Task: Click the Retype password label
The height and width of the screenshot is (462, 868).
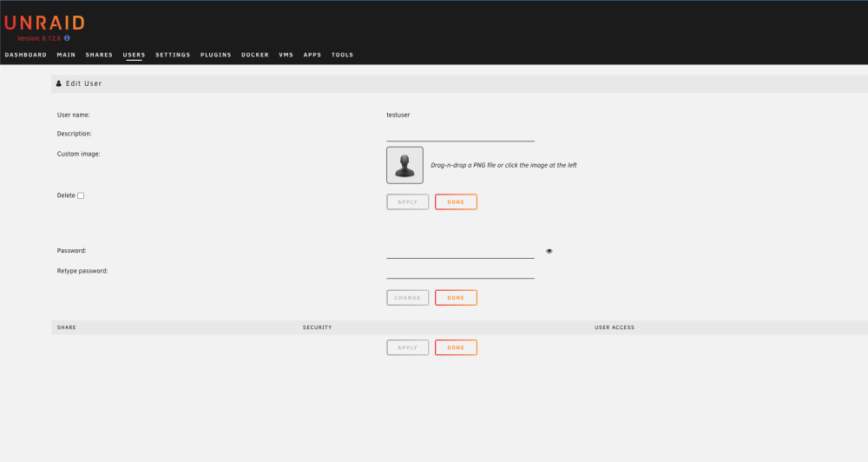Action: [82, 271]
